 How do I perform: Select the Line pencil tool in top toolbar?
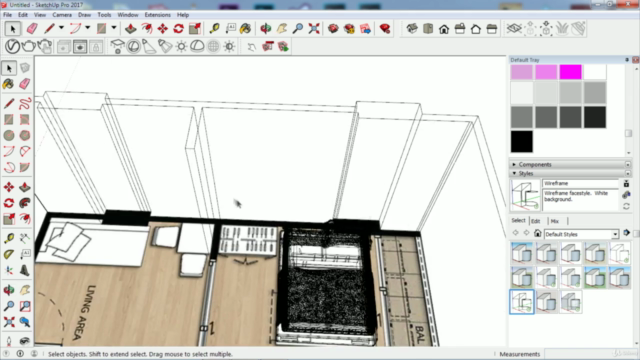click(x=49, y=29)
